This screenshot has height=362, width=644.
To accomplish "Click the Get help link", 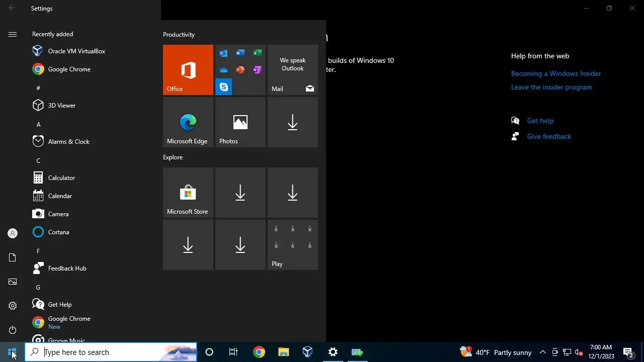I will coord(540,121).
